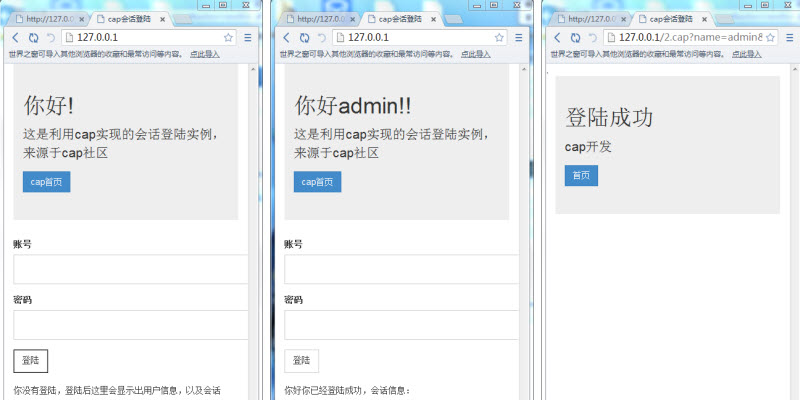
Task: Click bookmark star in the middle browser window
Action: [499, 37]
